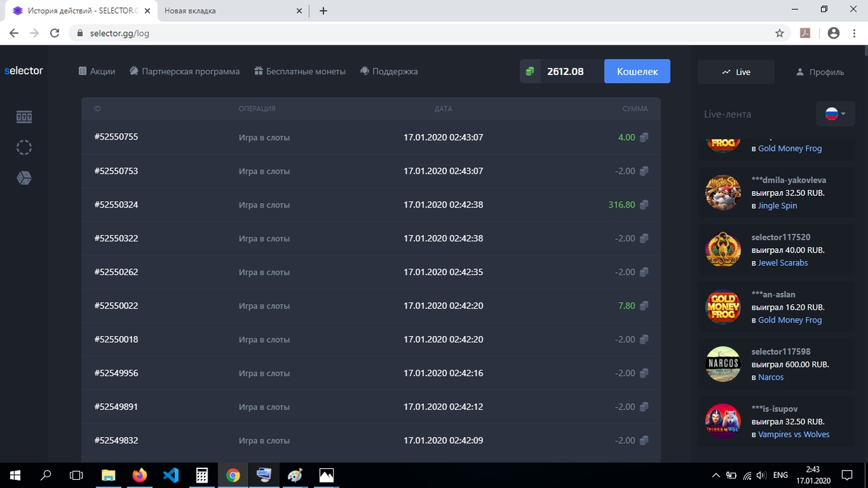Open Бесплатные монеты page
The image size is (868, 488).
click(300, 71)
